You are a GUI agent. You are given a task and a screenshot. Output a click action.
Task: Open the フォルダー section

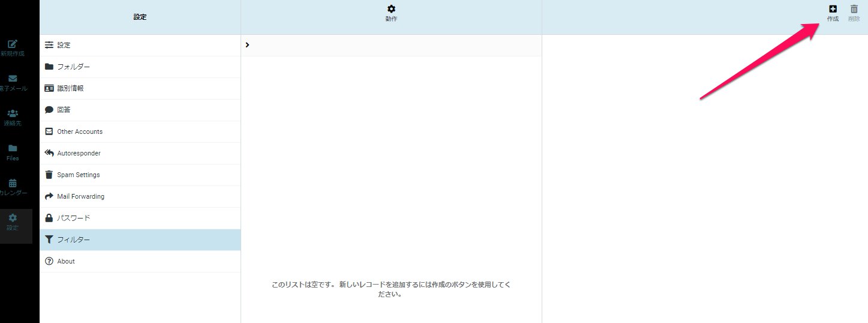tap(140, 67)
